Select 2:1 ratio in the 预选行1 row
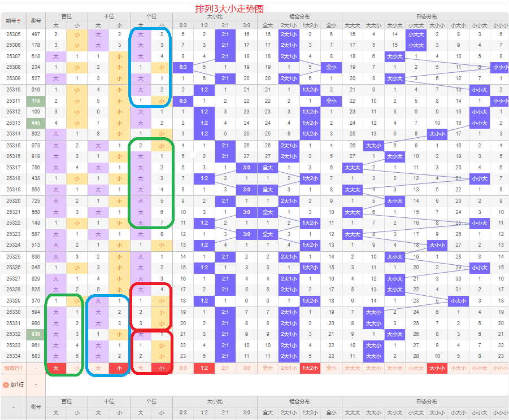The image size is (509, 420). point(225,368)
